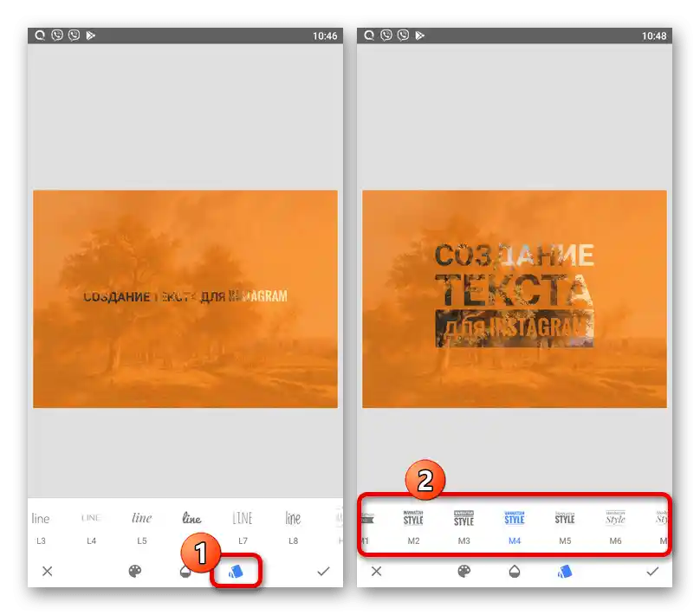Select highlighted M4 style preset
Viewport: 700px width, 615px height.
(515, 528)
